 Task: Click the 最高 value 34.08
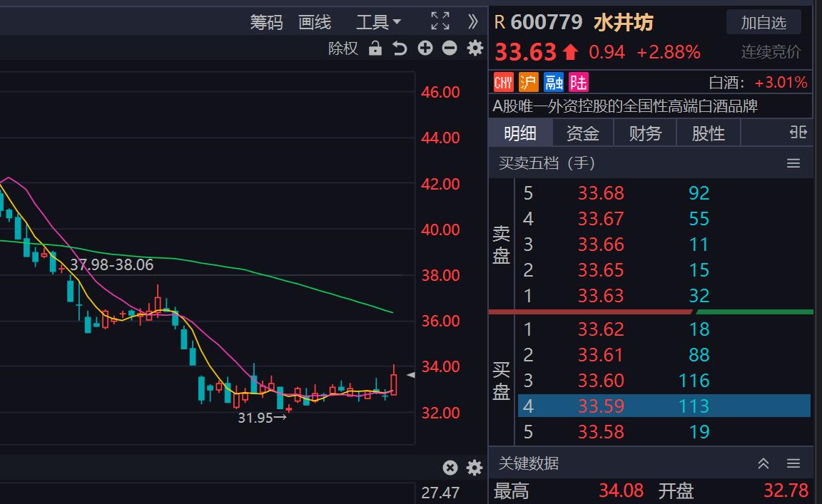click(621, 491)
